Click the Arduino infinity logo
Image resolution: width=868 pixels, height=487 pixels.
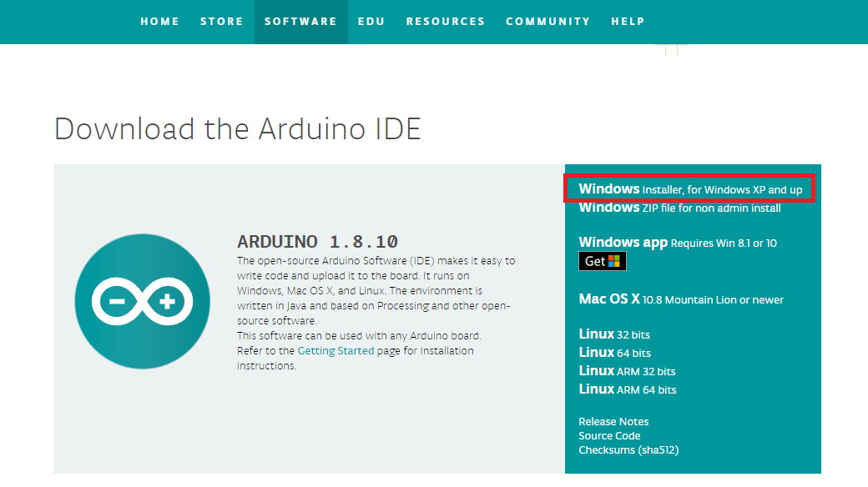(142, 301)
